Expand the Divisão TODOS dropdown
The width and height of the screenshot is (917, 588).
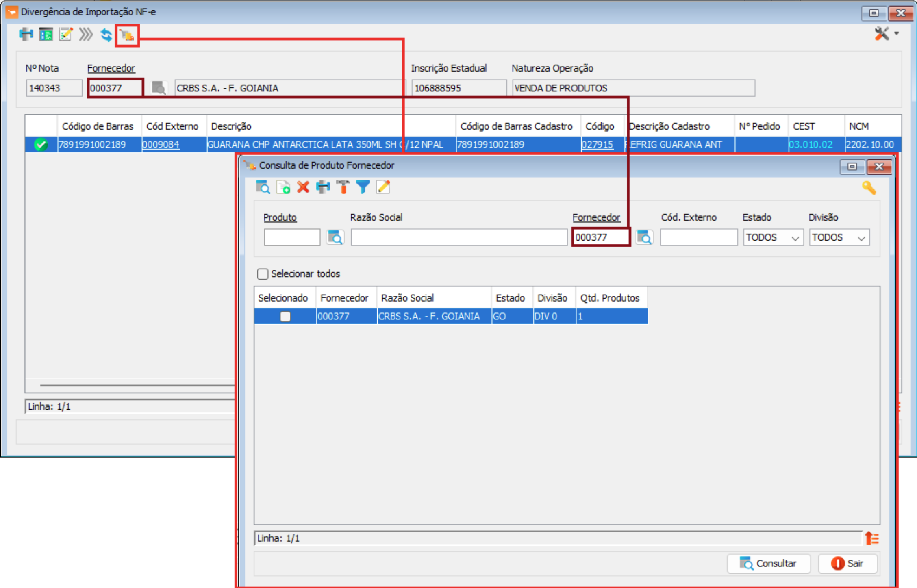click(x=839, y=238)
